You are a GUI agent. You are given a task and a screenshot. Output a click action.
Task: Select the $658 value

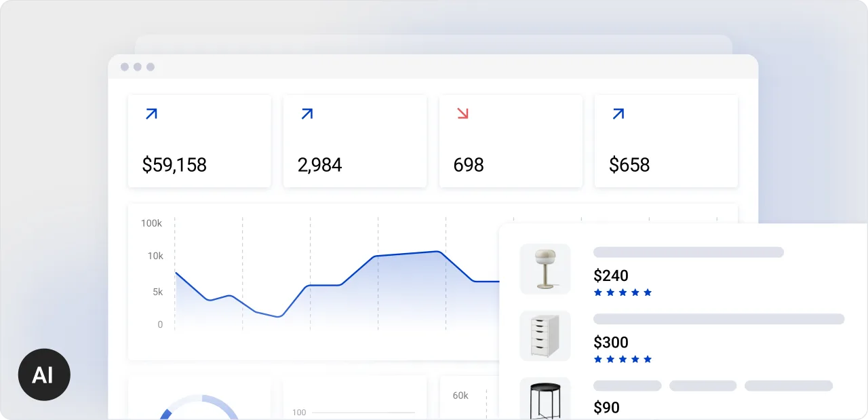point(629,165)
